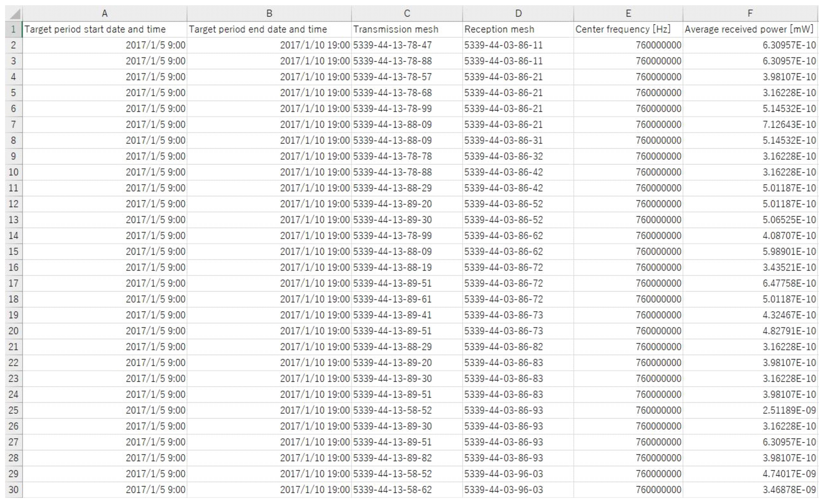The height and width of the screenshot is (504, 823).
Task: Select column E header
Action: click(628, 14)
